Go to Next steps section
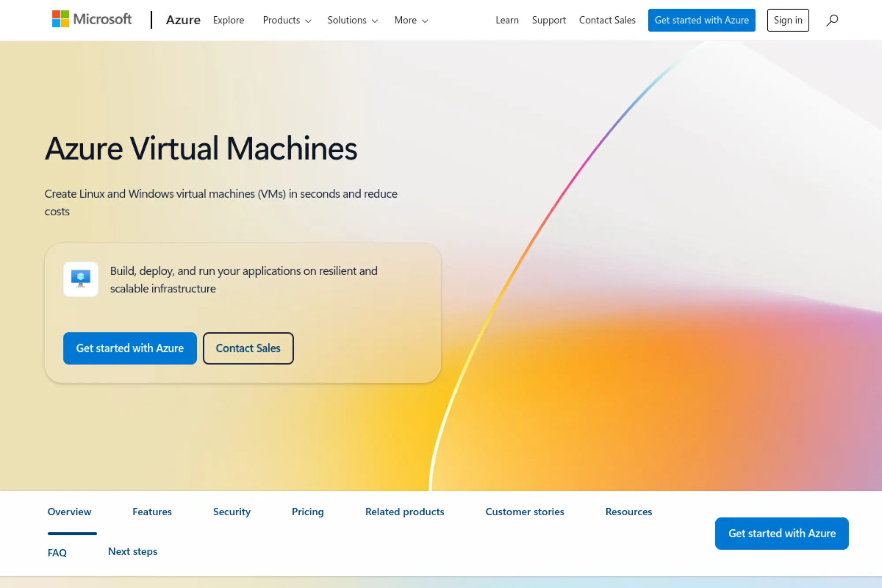Image resolution: width=882 pixels, height=588 pixels. point(132,551)
